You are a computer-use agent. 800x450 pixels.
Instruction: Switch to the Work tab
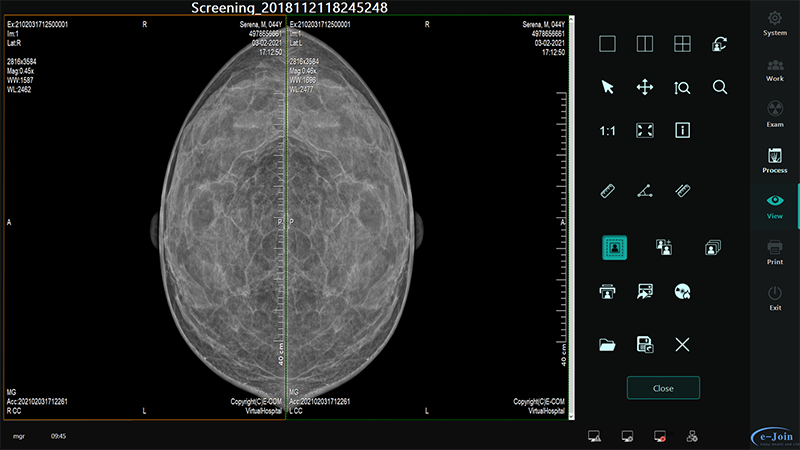pos(774,70)
